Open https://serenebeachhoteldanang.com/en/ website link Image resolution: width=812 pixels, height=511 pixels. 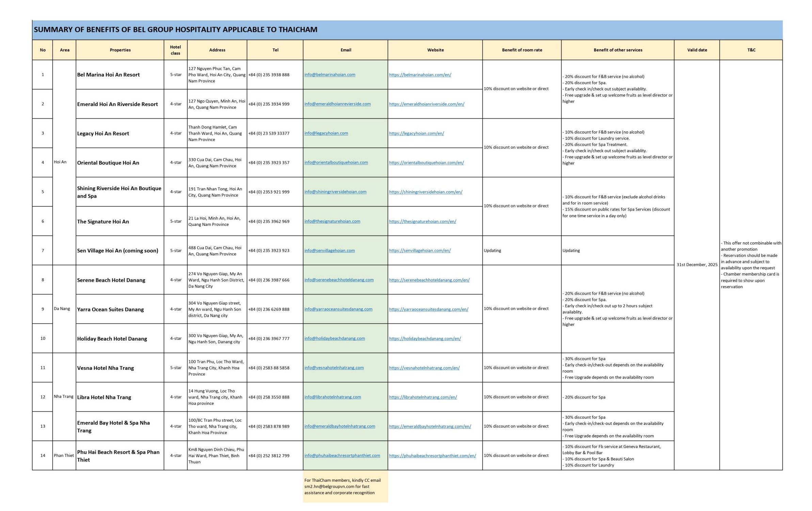(429, 280)
